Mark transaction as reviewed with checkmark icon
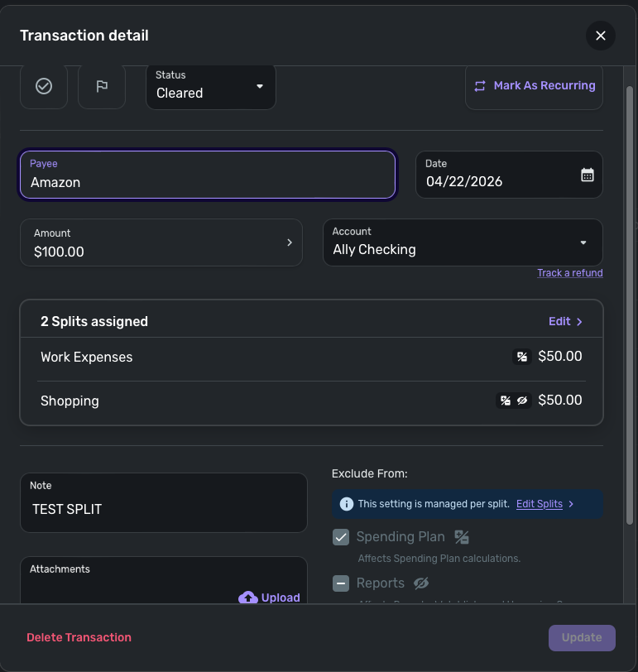This screenshot has width=638, height=672. tap(44, 86)
